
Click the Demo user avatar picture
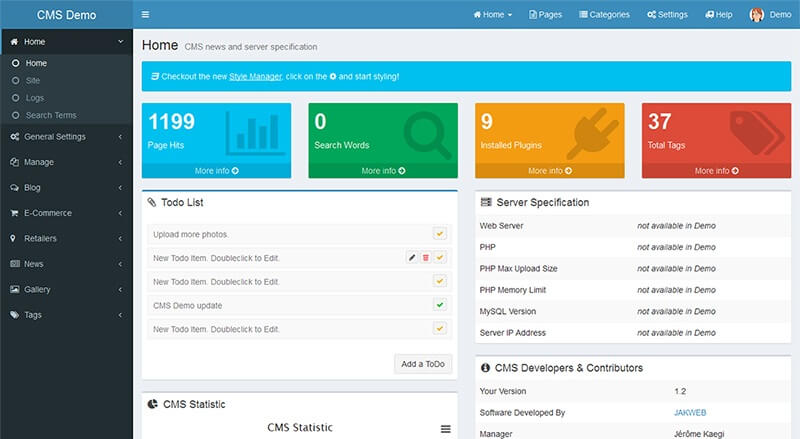pyautogui.click(x=757, y=15)
